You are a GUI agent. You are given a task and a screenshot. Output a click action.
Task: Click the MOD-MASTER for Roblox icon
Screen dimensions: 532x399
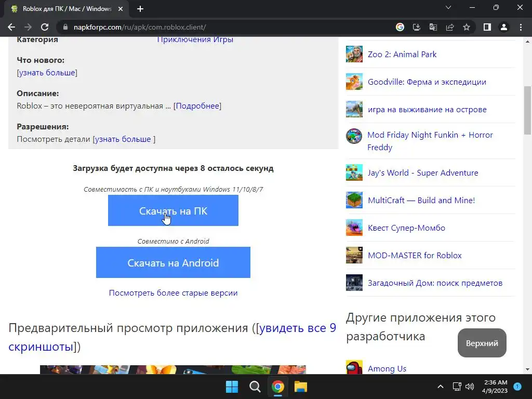coord(354,255)
